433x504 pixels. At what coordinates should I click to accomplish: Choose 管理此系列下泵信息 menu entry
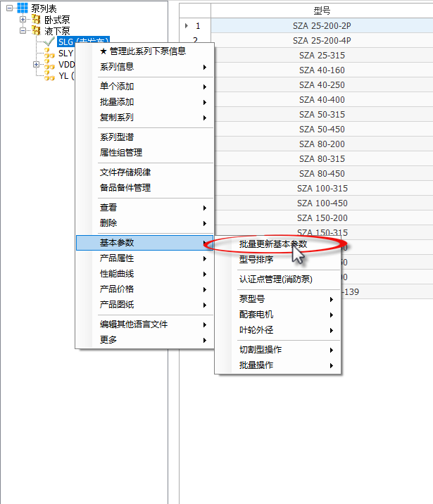[144, 51]
